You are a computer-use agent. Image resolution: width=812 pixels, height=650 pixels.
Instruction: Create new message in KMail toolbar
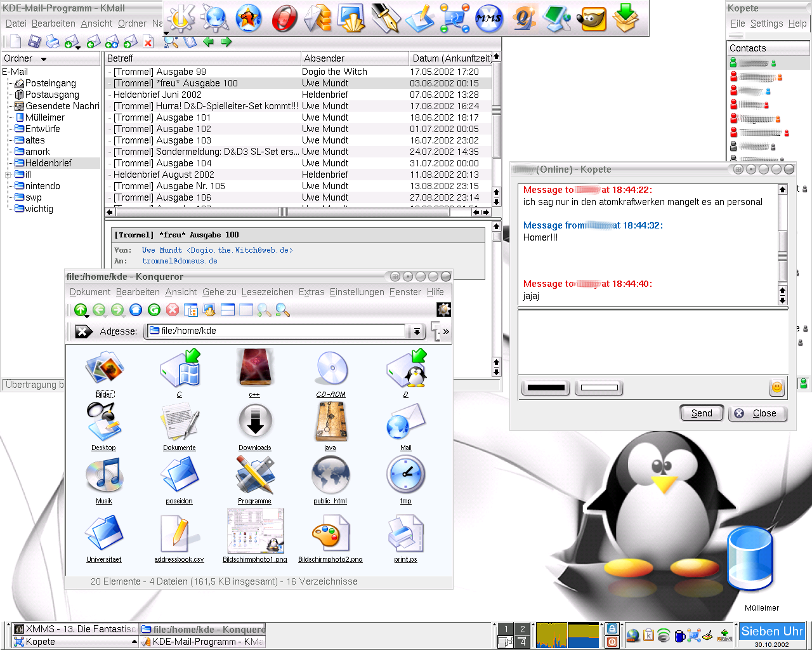click(15, 42)
